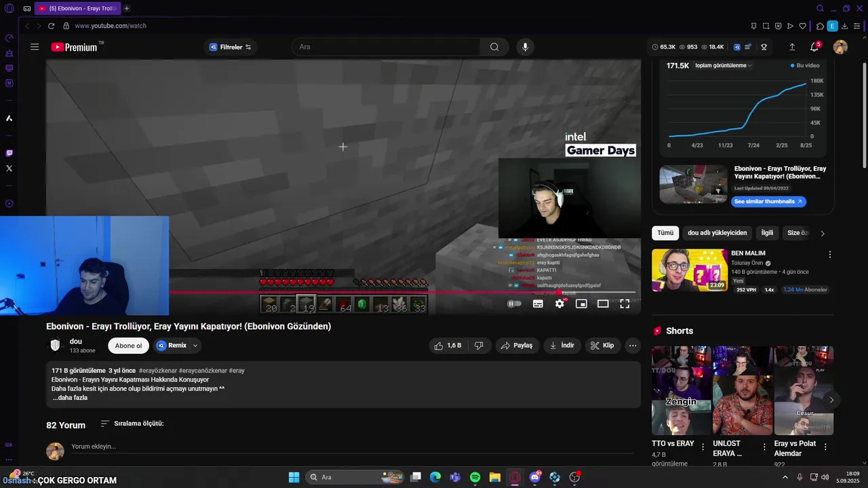868x488 pixels.
Task: Focus the YouTube Ara search box
Action: click(x=387, y=47)
